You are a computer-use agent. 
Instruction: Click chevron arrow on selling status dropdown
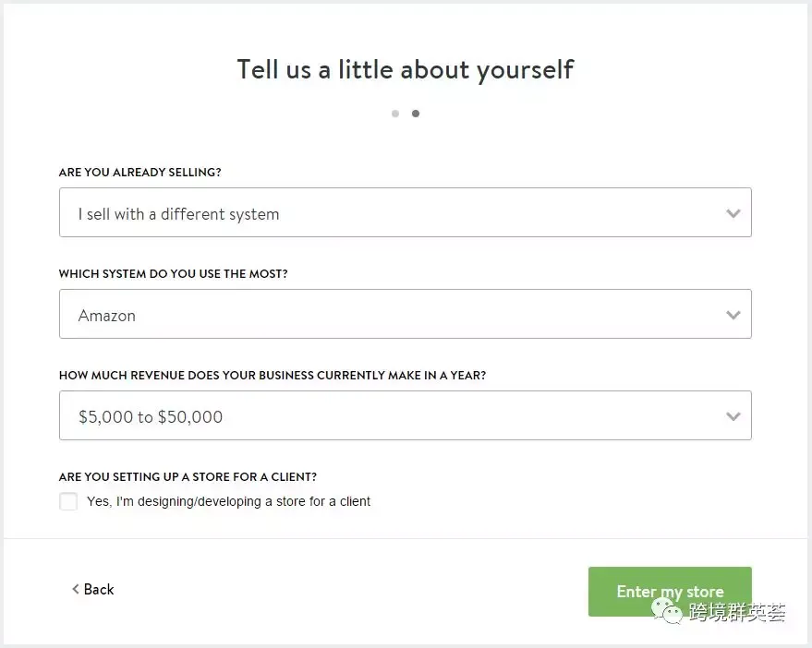[733, 213]
